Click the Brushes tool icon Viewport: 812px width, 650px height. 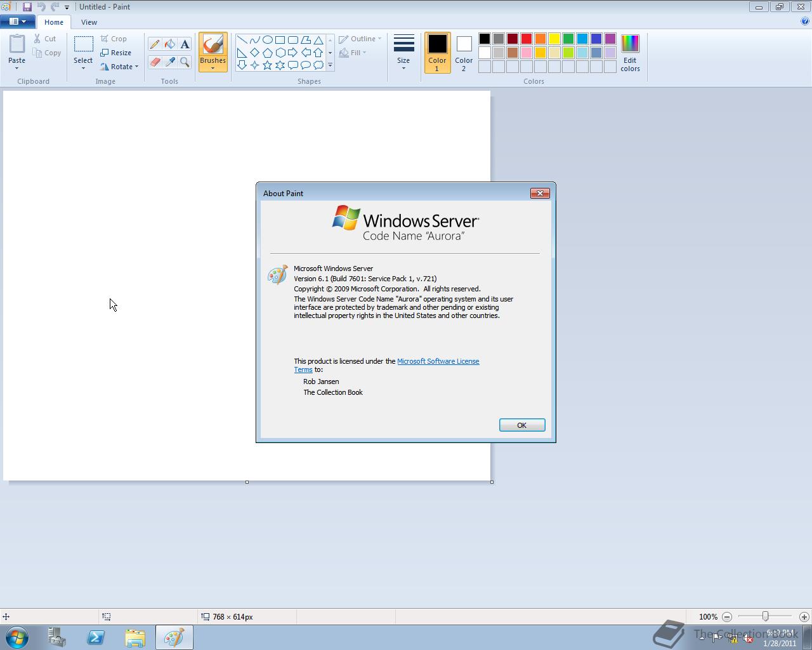[x=213, y=44]
